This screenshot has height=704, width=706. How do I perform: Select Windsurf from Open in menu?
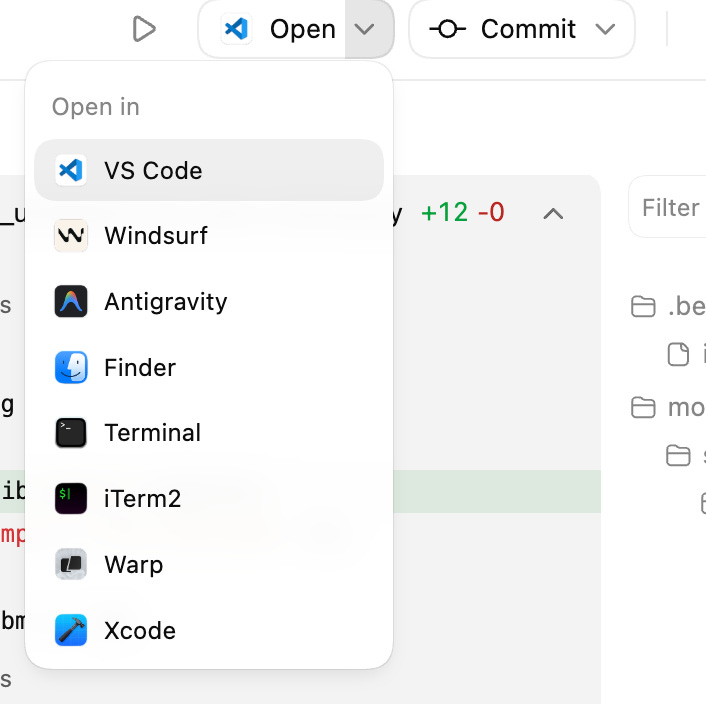coord(209,236)
